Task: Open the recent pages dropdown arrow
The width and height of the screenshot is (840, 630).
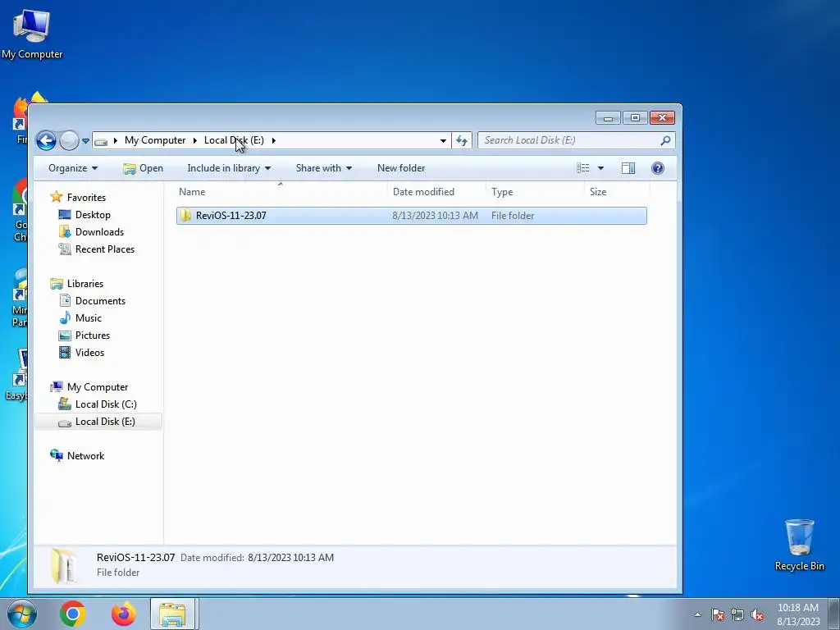Action: (85, 141)
